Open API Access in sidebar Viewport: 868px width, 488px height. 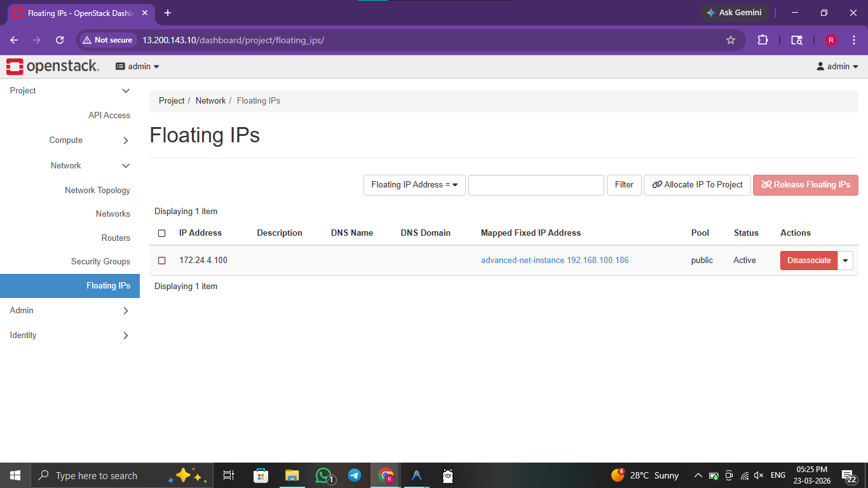pyautogui.click(x=109, y=115)
